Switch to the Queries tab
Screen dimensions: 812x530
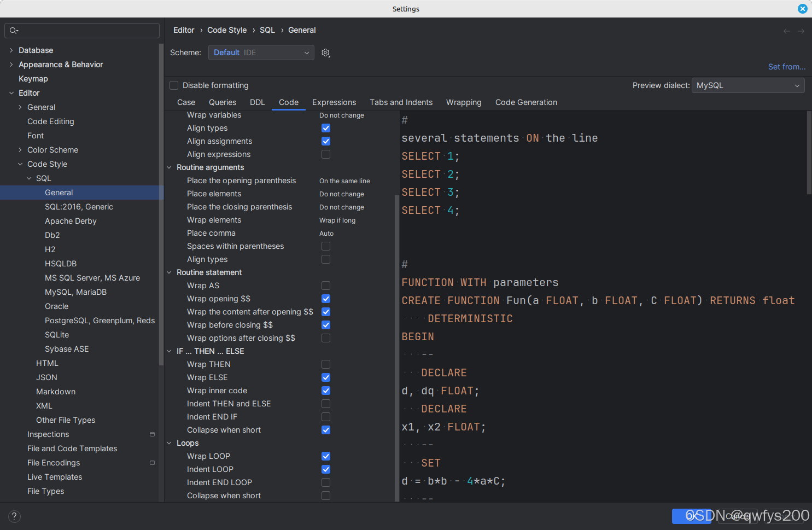pos(223,102)
